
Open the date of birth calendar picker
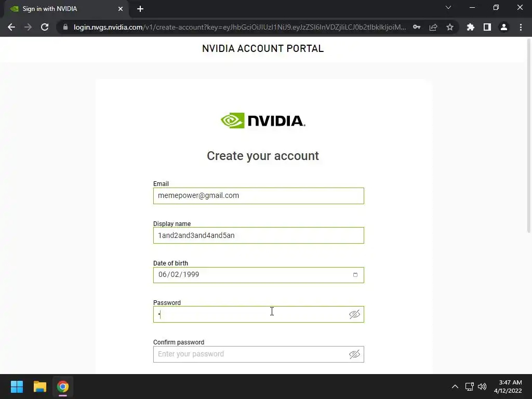355,275
